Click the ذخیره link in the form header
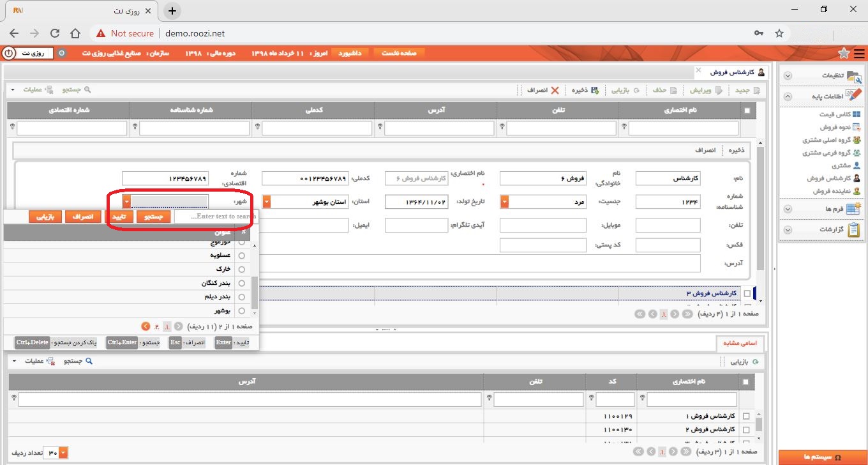This screenshot has width=868, height=465. click(736, 151)
